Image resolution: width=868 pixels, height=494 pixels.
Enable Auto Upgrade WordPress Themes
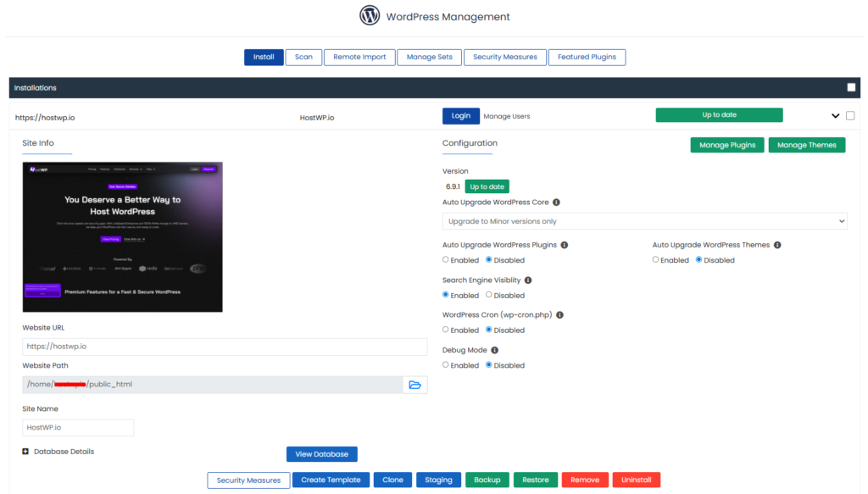point(655,259)
